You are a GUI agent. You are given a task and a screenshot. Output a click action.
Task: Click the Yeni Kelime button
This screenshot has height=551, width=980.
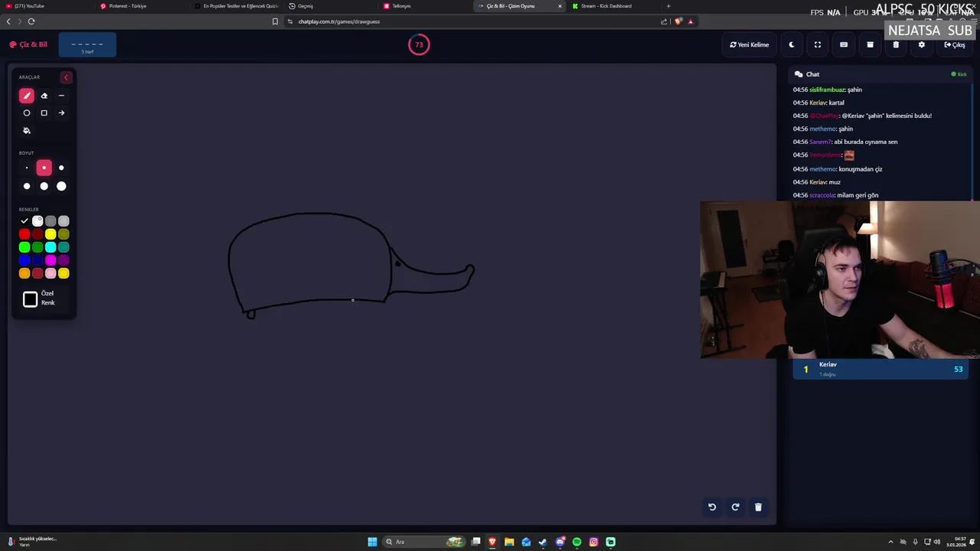click(750, 44)
